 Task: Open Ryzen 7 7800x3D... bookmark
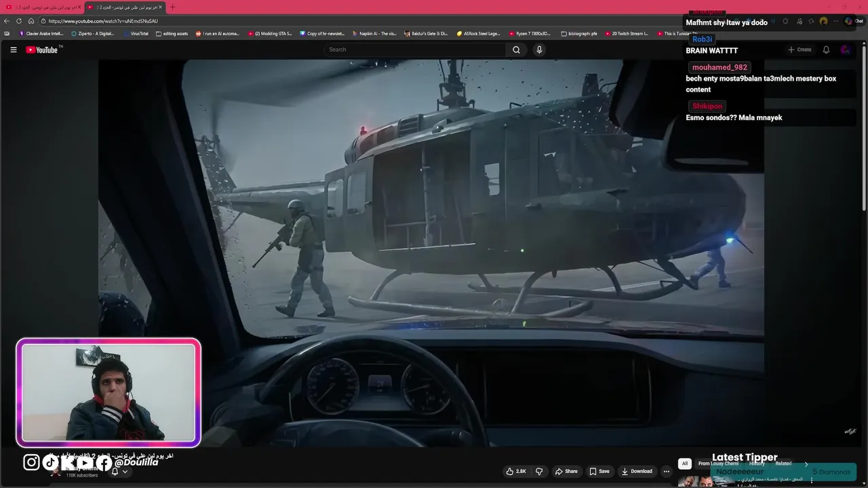[x=530, y=33]
